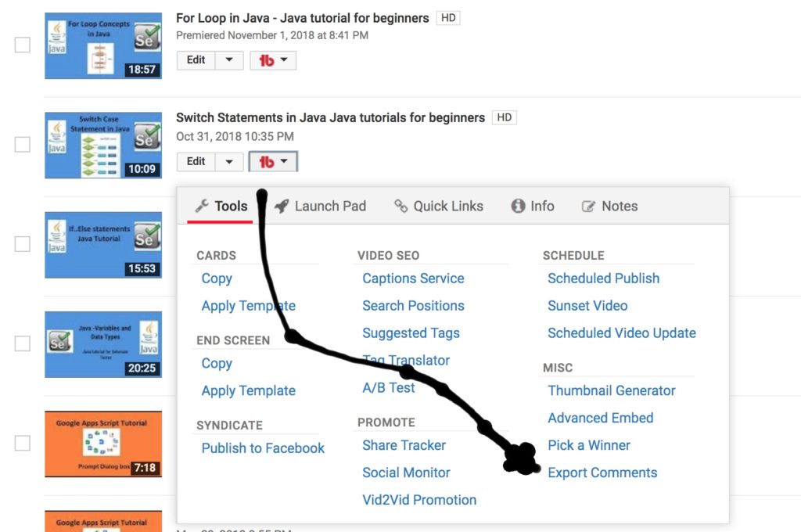Screen dimensions: 801x532
Task: Select the Tools wrench icon
Action: [204, 206]
